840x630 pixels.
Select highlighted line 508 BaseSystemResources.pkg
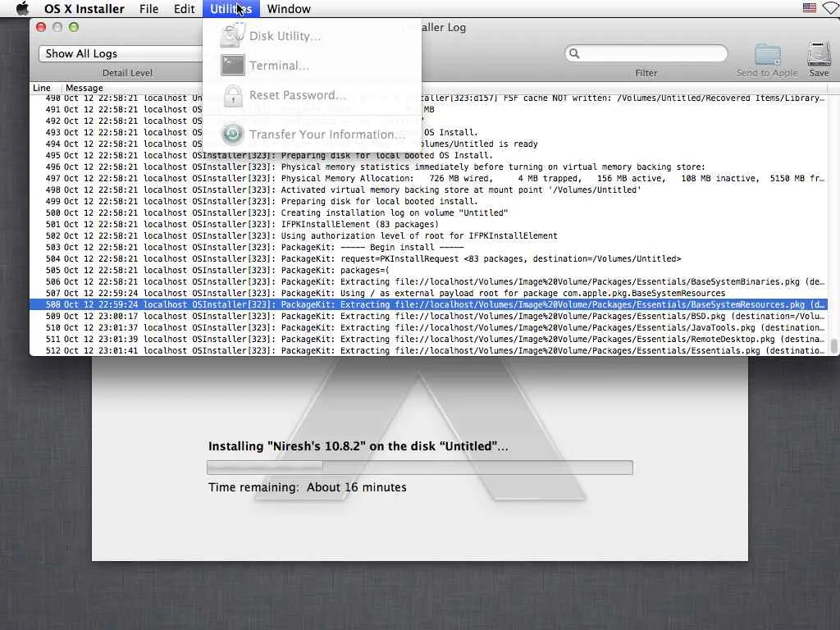(428, 305)
